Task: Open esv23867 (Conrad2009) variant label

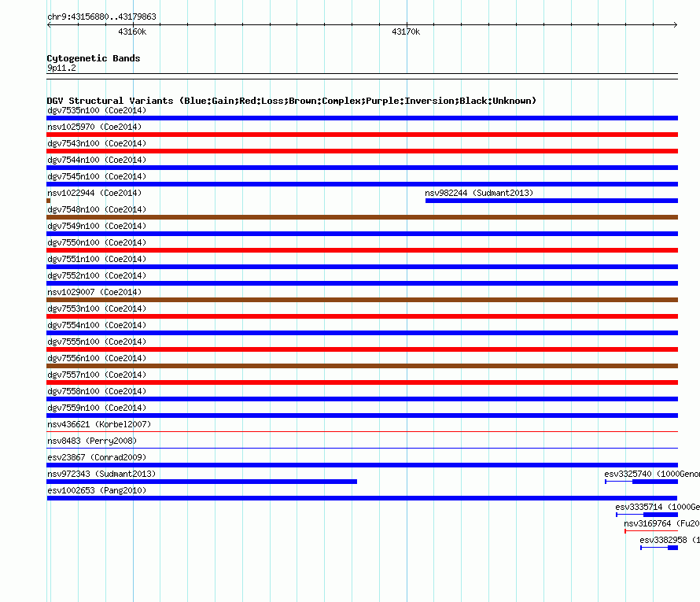Action: point(97,457)
